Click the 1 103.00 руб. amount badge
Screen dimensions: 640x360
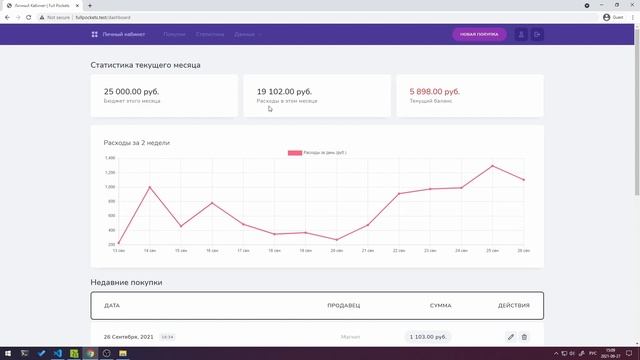428,337
